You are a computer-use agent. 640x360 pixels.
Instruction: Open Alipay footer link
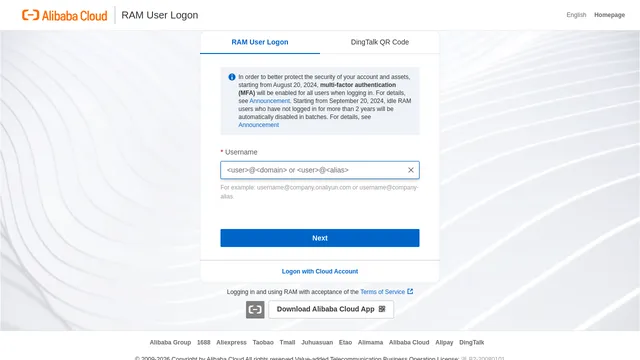444,342
